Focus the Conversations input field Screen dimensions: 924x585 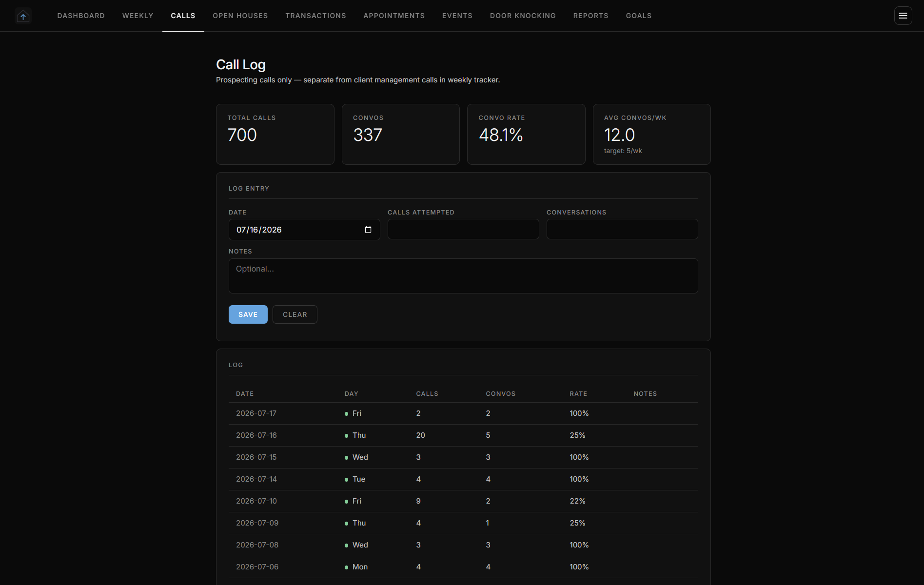[622, 229]
